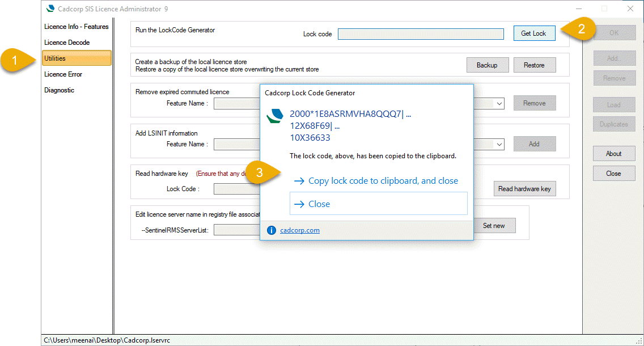
Task: Click the Set new button
Action: (x=494, y=226)
